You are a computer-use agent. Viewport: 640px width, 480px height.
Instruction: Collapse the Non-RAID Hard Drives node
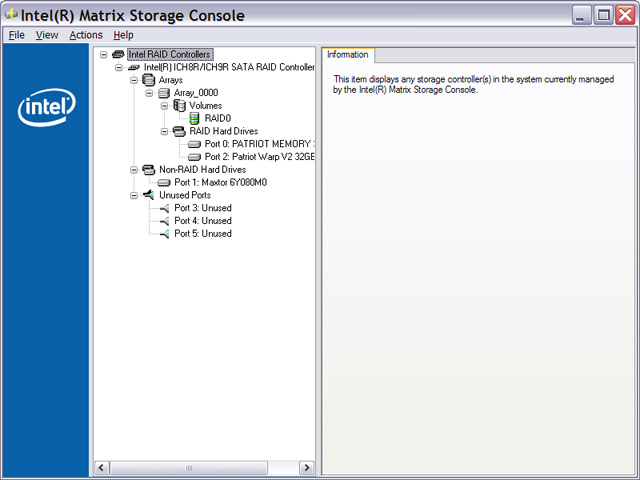click(x=134, y=170)
